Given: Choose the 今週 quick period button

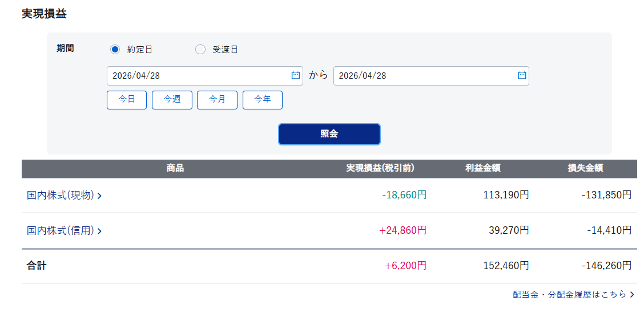Looking at the screenshot, I should 172,100.
